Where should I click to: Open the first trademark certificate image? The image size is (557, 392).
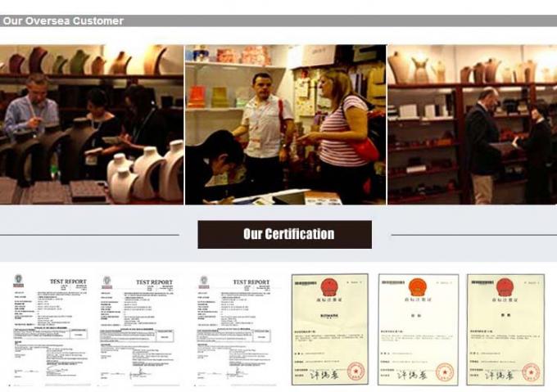(329, 329)
